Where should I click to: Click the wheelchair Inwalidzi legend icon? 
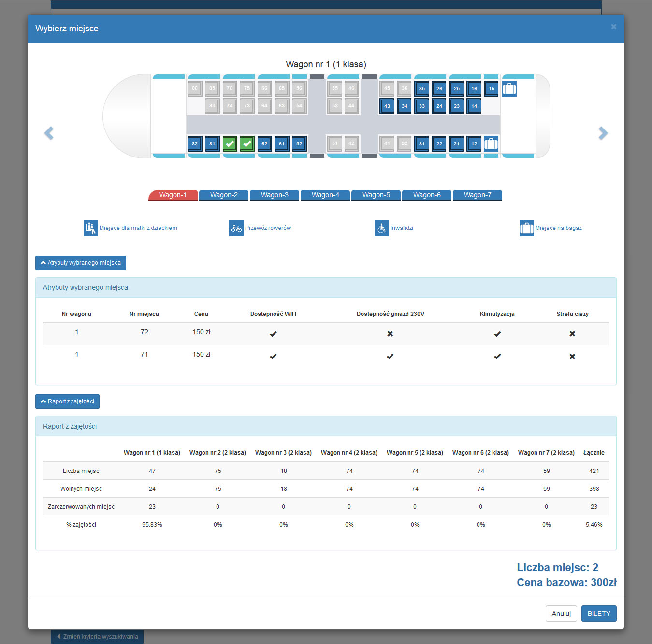381,228
